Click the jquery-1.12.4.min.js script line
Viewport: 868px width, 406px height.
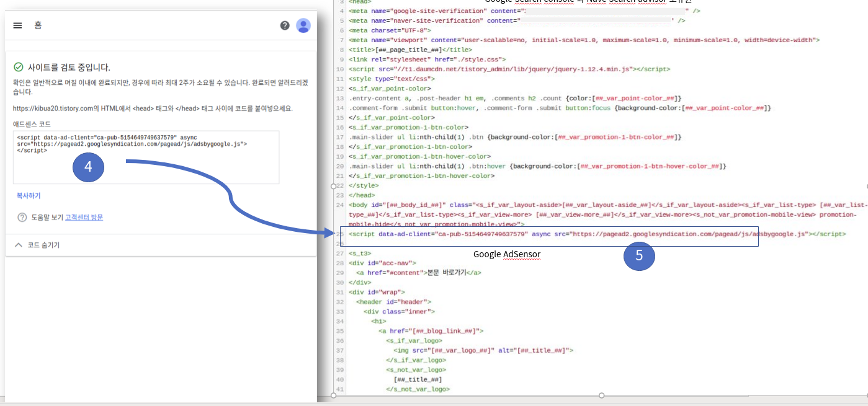509,69
